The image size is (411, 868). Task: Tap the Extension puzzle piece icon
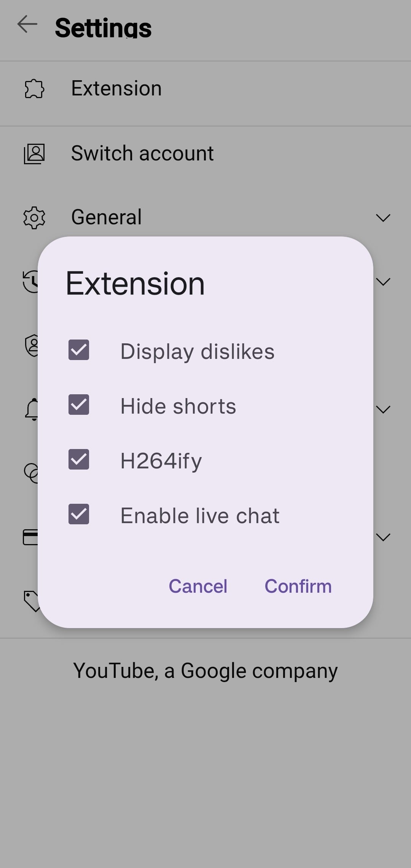pos(34,89)
